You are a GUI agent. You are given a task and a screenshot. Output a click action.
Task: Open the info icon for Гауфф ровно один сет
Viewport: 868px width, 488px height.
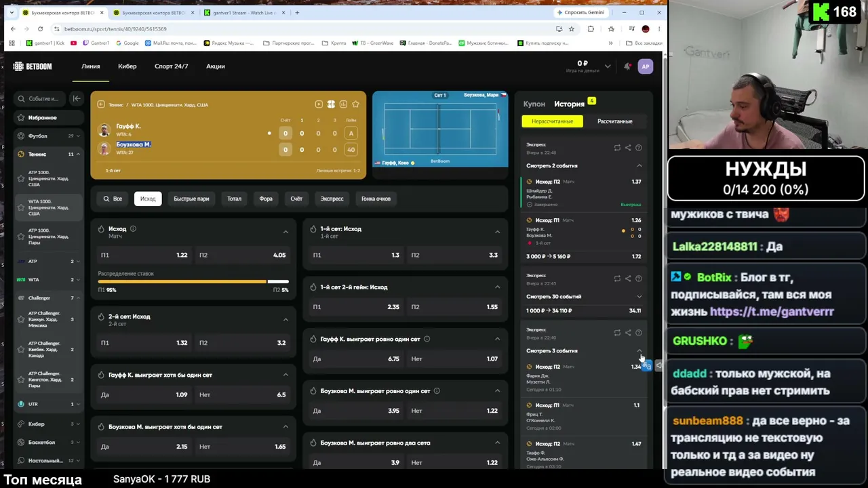coord(427,339)
